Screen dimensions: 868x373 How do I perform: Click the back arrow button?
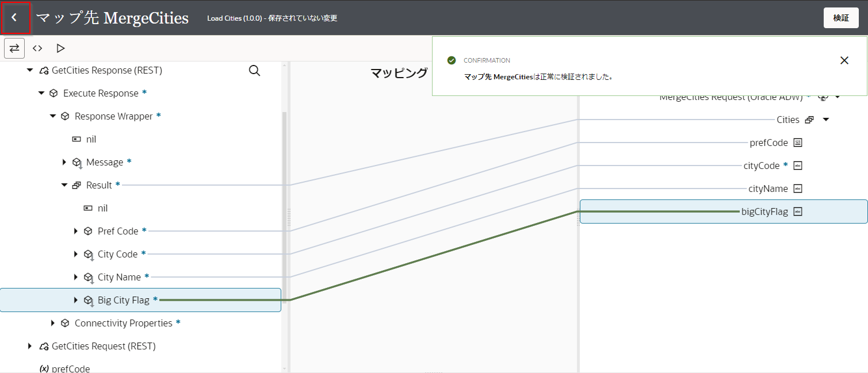click(15, 18)
